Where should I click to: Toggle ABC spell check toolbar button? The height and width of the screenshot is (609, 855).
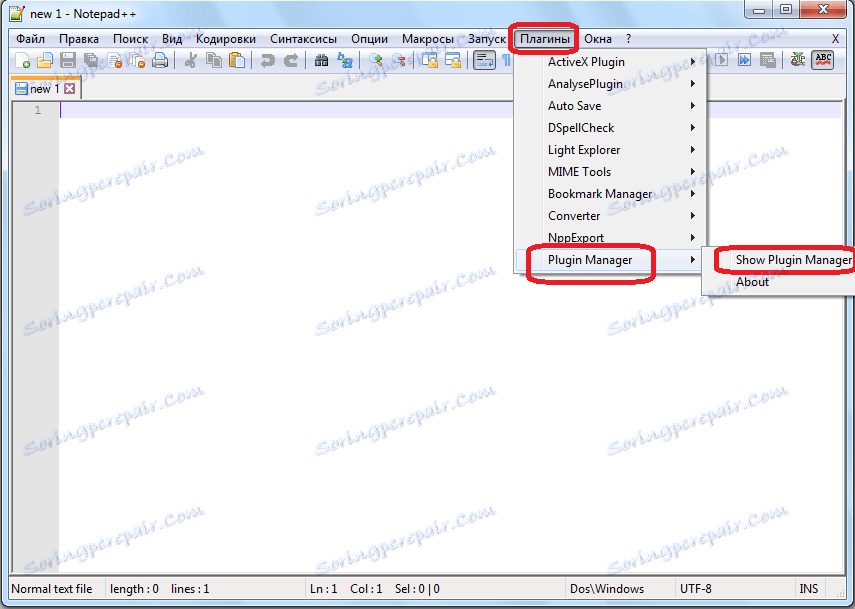[x=822, y=60]
